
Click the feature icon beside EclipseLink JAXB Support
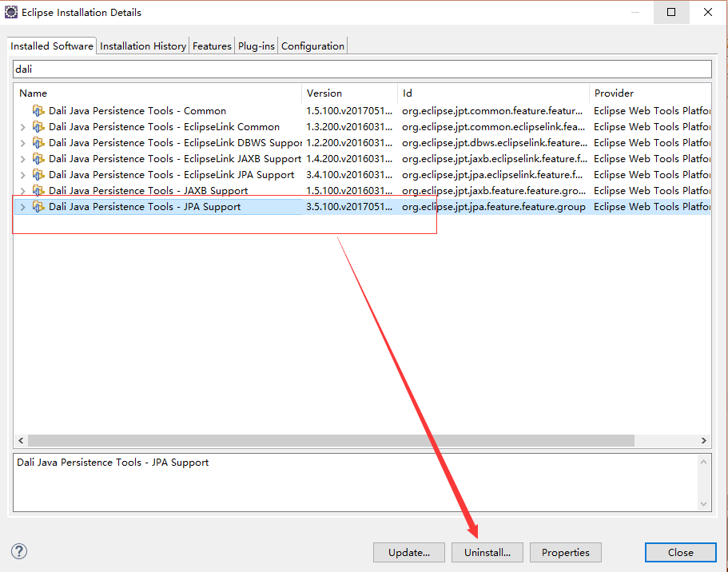coord(38,159)
